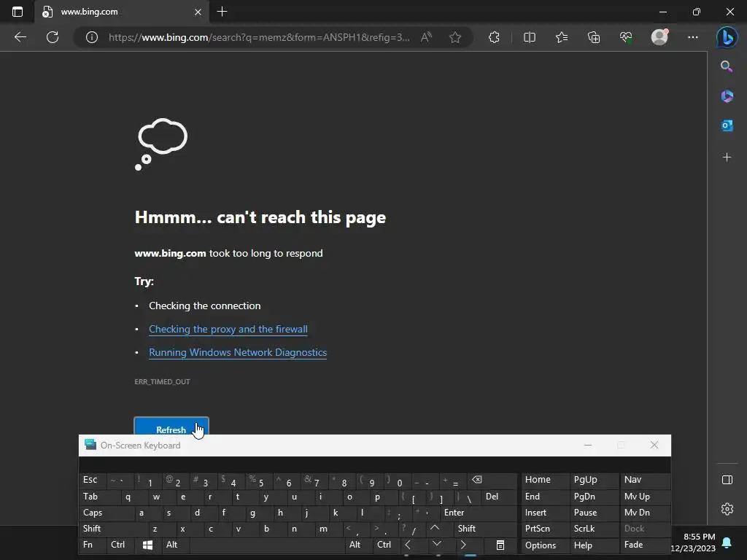Toggle Split screen icon
The width and height of the screenshot is (747, 560).
pyautogui.click(x=530, y=37)
